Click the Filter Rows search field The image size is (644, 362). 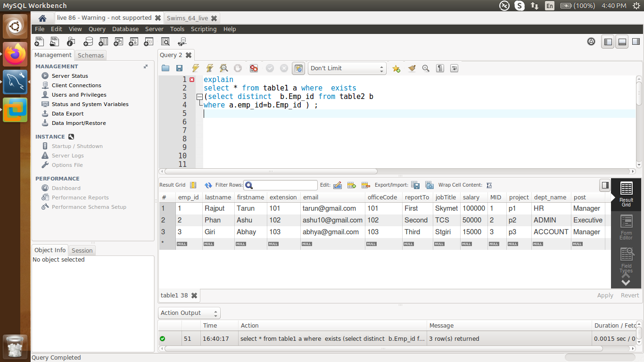point(281,185)
